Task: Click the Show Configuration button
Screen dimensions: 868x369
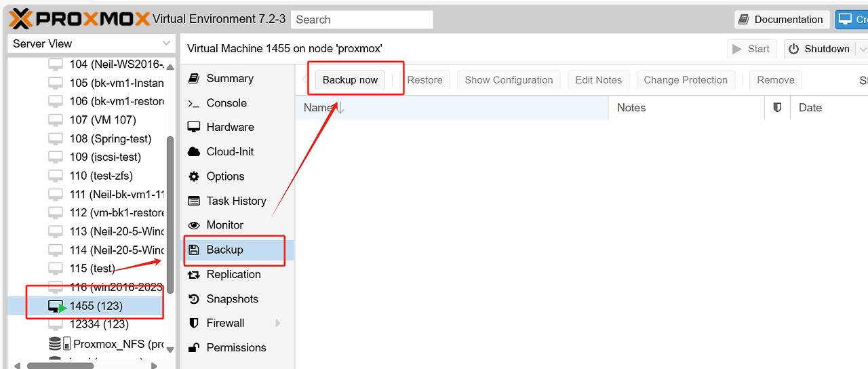Action: [509, 80]
